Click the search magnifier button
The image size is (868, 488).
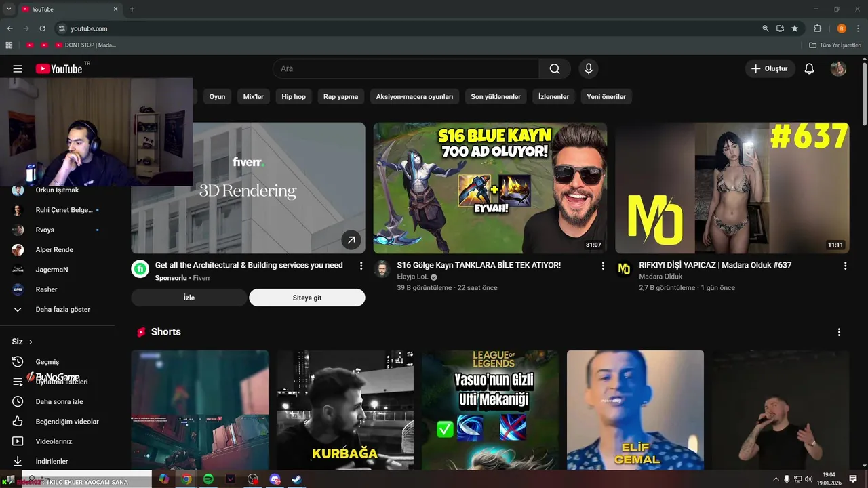click(x=555, y=68)
